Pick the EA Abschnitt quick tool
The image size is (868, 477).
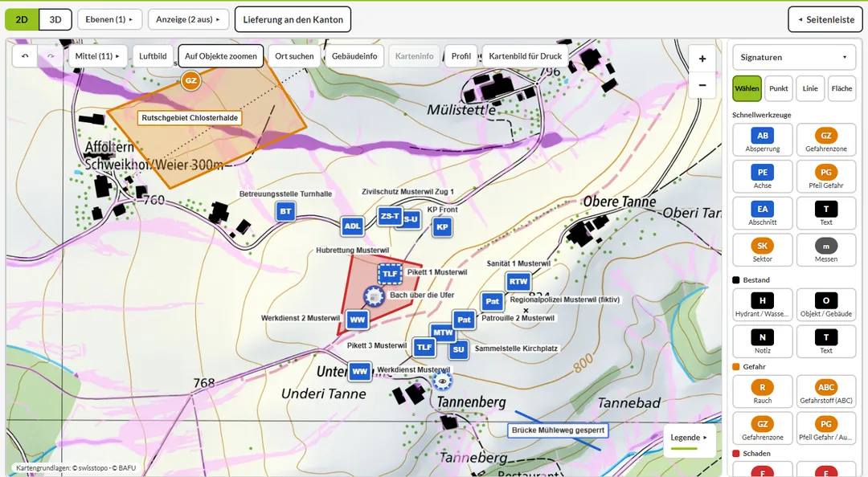[x=762, y=213]
